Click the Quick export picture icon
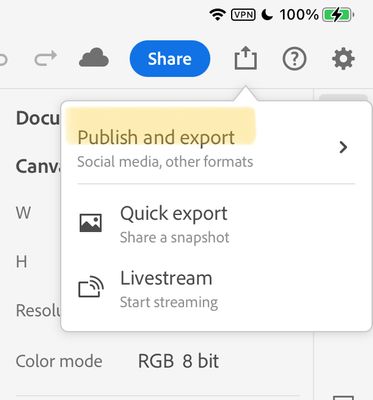The image size is (373, 400). 91,223
